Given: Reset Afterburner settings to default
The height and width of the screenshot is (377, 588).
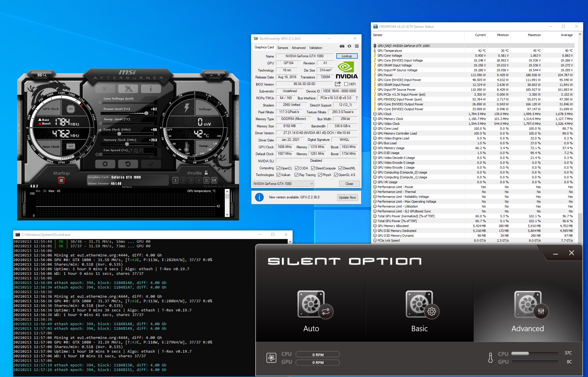Looking at the screenshot, I should [x=128, y=164].
